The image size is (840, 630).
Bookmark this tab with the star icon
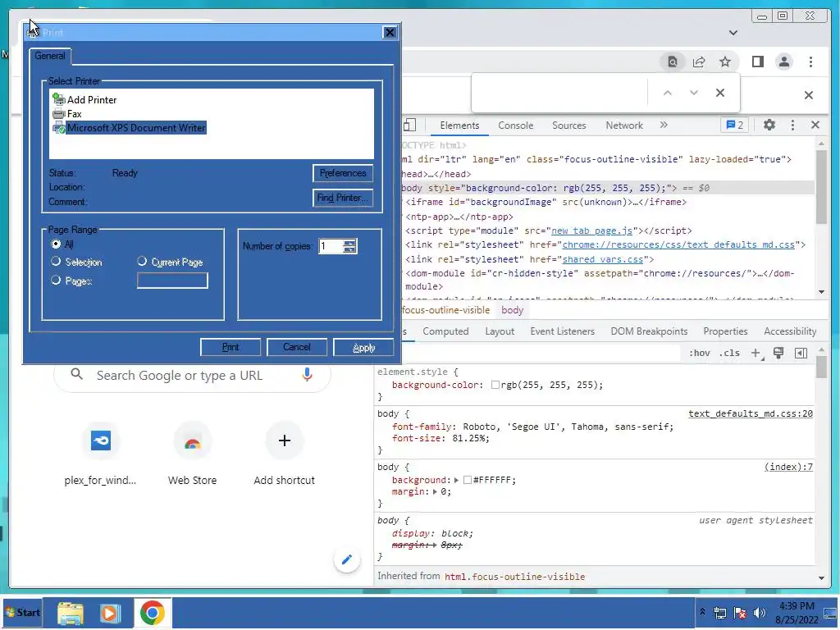pyautogui.click(x=725, y=62)
